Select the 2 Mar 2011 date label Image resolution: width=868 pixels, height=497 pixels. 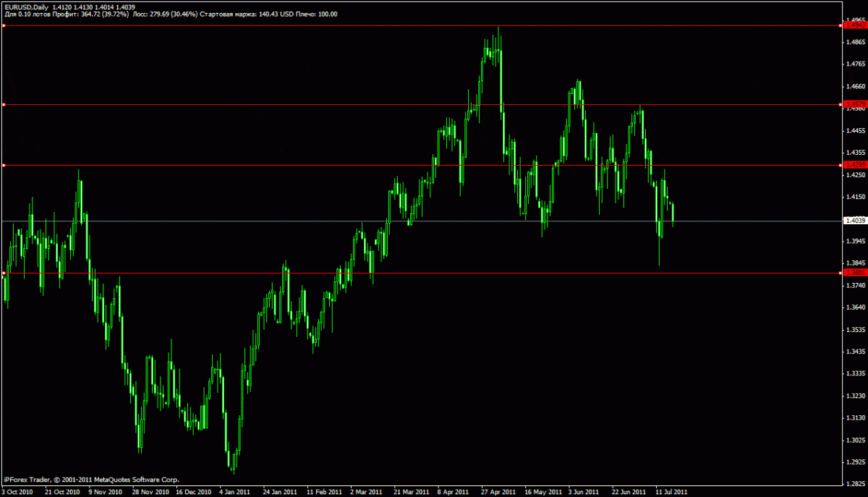pyautogui.click(x=367, y=491)
